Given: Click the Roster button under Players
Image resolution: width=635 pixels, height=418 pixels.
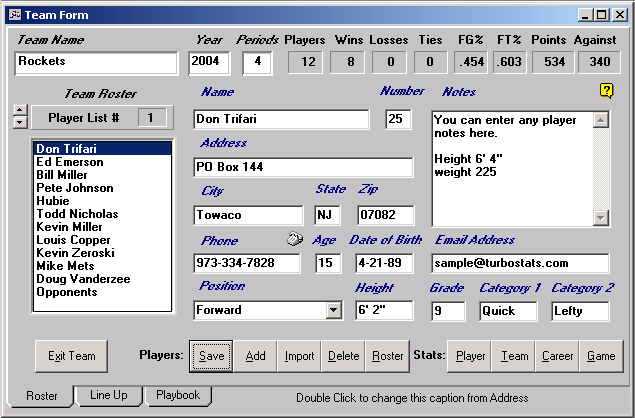Looking at the screenshot, I should click(388, 356).
